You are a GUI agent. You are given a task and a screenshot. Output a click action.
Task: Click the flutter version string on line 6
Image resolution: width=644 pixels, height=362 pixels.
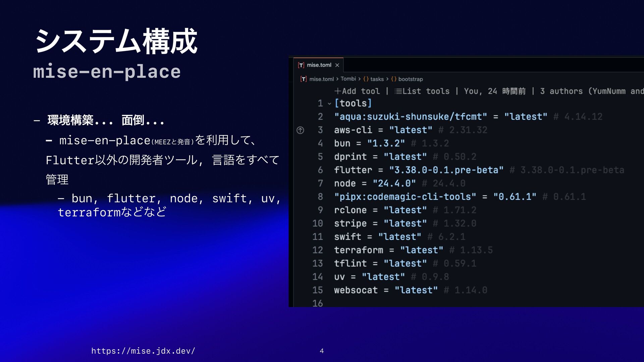pyautogui.click(x=446, y=170)
